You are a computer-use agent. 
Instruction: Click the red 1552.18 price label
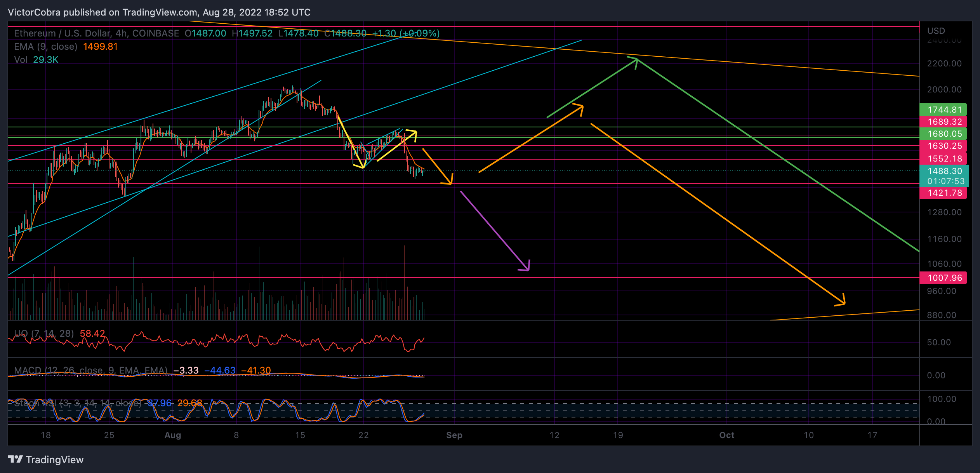coord(944,158)
